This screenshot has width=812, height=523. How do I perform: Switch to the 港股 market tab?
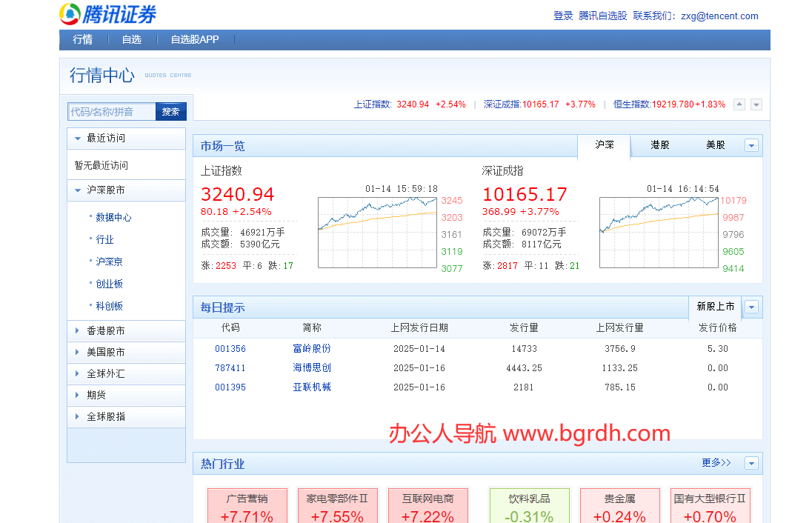tap(659, 145)
